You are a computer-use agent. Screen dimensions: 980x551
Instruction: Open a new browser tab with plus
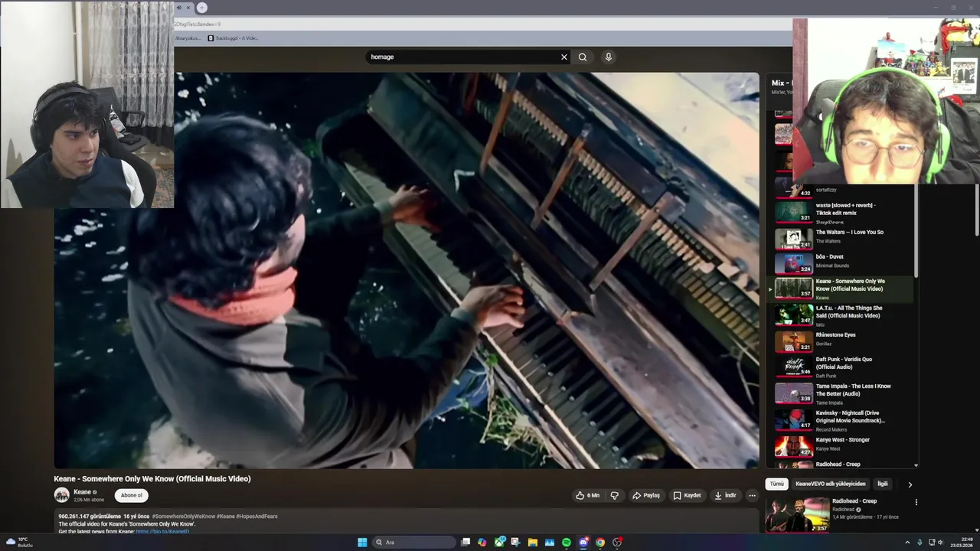point(201,8)
